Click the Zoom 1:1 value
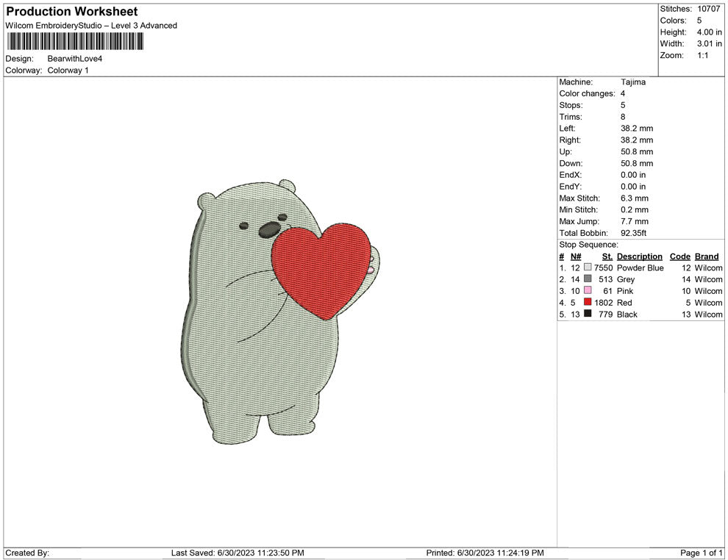 click(702, 56)
